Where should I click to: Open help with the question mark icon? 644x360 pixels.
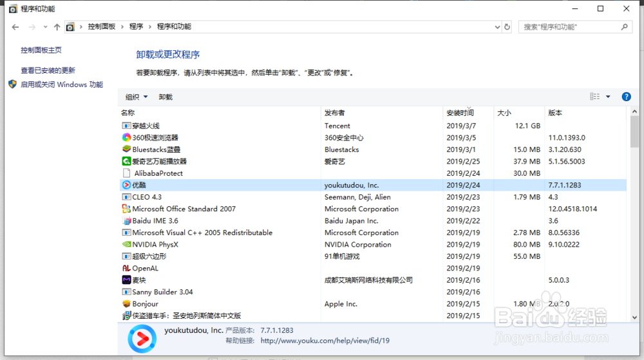pos(626,97)
